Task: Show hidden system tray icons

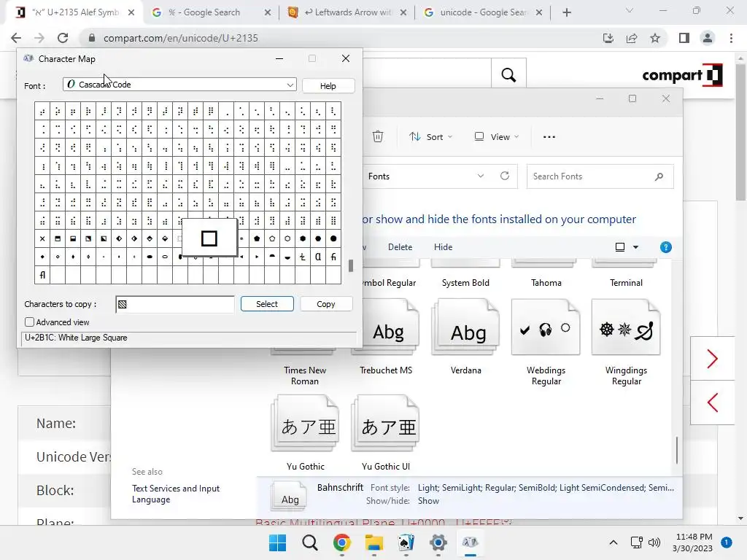Action: (x=613, y=542)
